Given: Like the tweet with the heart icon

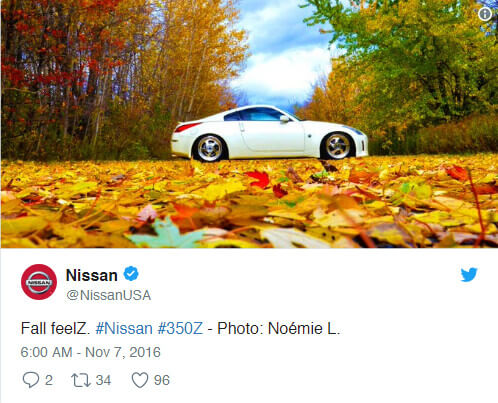Looking at the screenshot, I should point(140,380).
